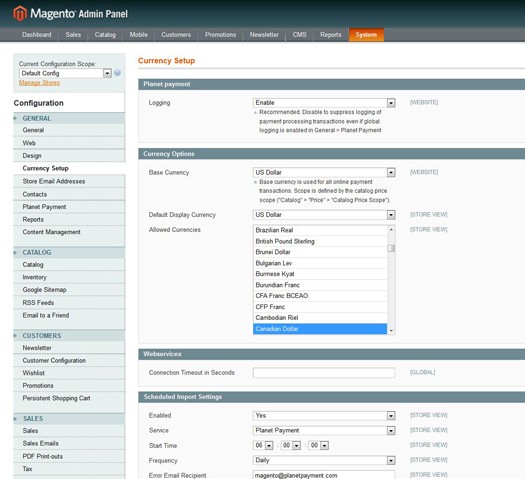Open the Start Time seconds dropdown
This screenshot has width=525, height=479.
[319, 445]
